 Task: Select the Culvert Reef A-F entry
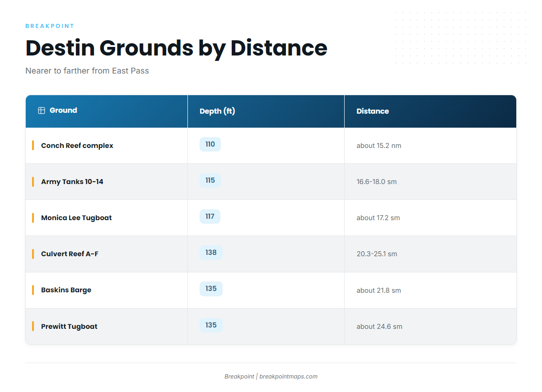click(x=70, y=254)
